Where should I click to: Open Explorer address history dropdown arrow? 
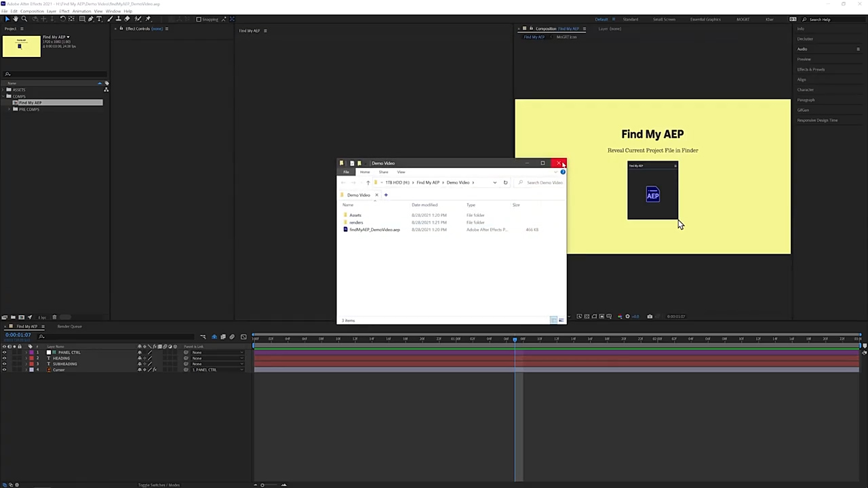[x=495, y=182]
